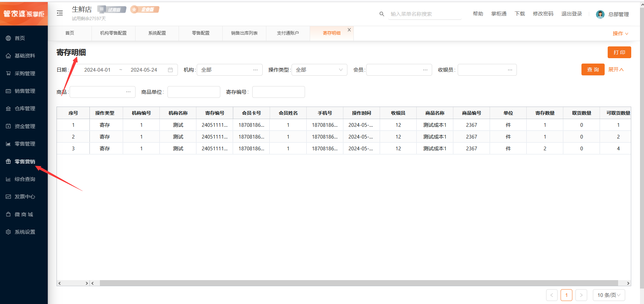Click the 微商城 bag icon
The height and width of the screenshot is (304, 644).
(x=8, y=214)
